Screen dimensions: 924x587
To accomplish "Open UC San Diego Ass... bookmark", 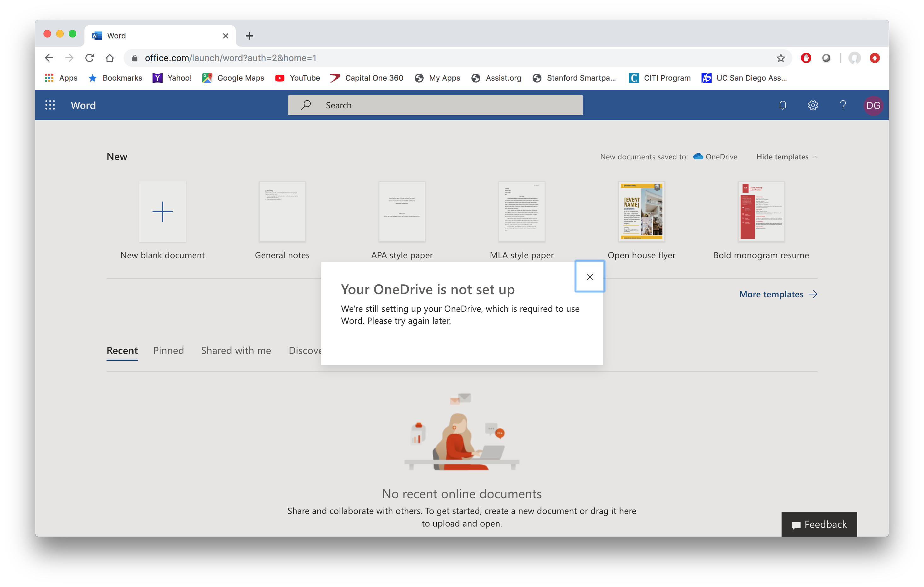I will pyautogui.click(x=744, y=78).
